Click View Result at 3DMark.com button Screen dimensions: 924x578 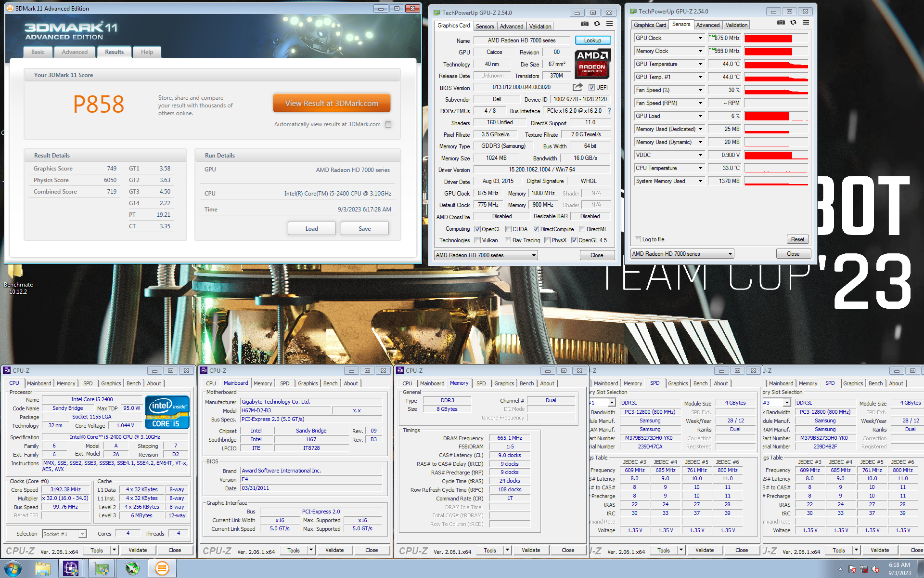click(x=332, y=103)
